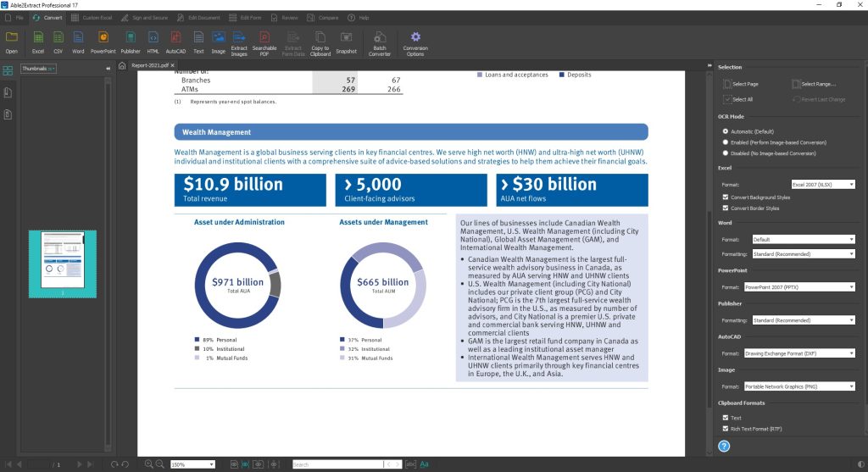Click the Select Page button
This screenshot has height=472, width=868.
740,84
